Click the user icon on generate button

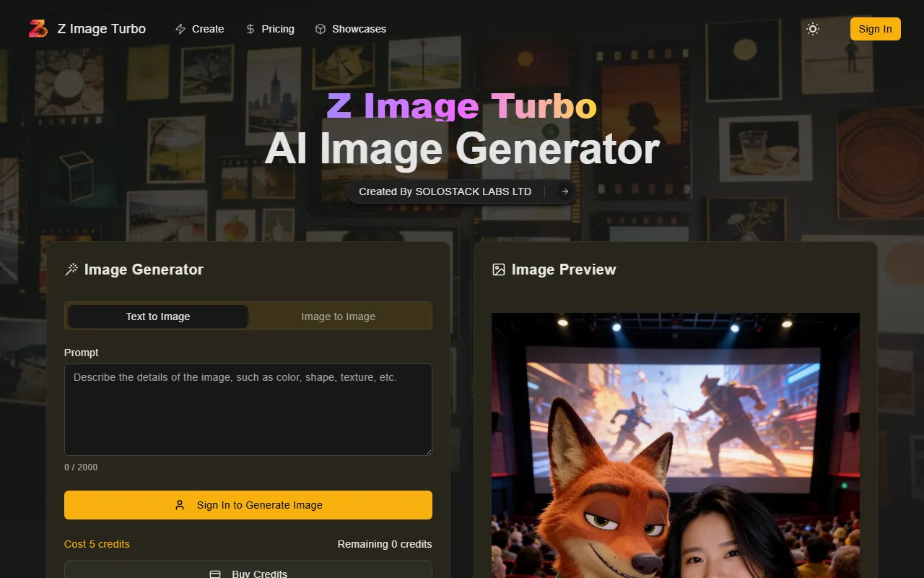click(x=180, y=505)
